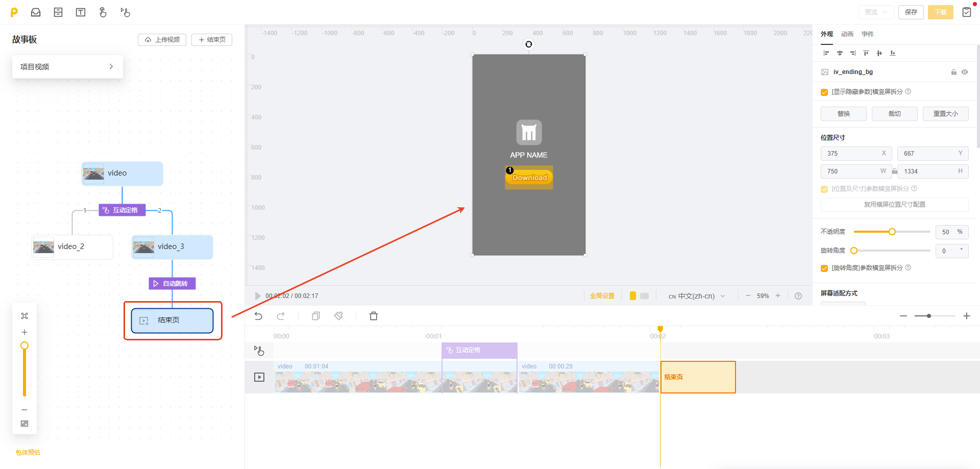Adjust the storyboard vertical zoom slider handle
This screenshot has height=469, width=980.
pos(24,345)
